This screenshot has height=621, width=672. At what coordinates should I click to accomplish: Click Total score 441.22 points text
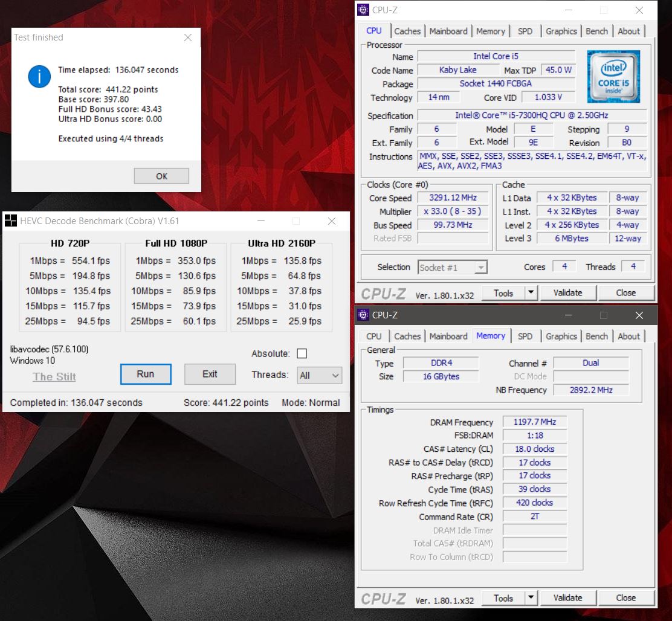tap(108, 89)
